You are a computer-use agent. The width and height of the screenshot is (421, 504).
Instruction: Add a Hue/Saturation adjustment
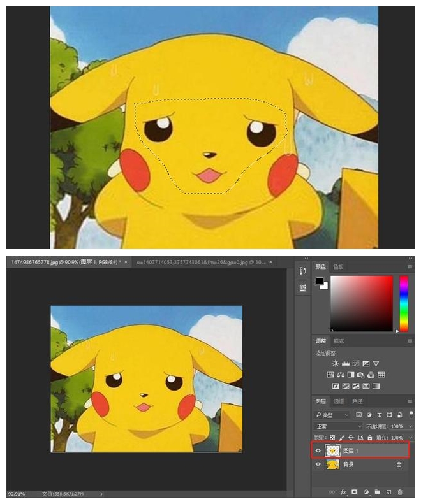(x=330, y=375)
